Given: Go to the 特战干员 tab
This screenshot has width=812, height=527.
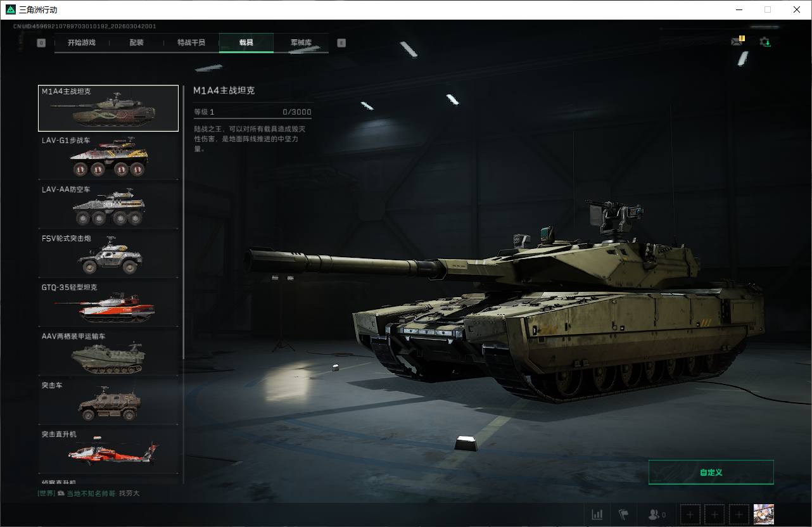Looking at the screenshot, I should pos(191,42).
